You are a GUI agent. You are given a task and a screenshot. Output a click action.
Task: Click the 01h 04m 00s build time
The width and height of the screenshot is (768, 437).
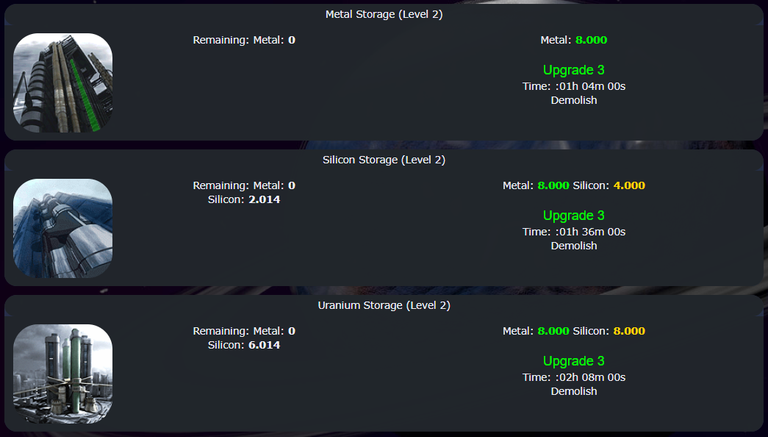pos(592,86)
